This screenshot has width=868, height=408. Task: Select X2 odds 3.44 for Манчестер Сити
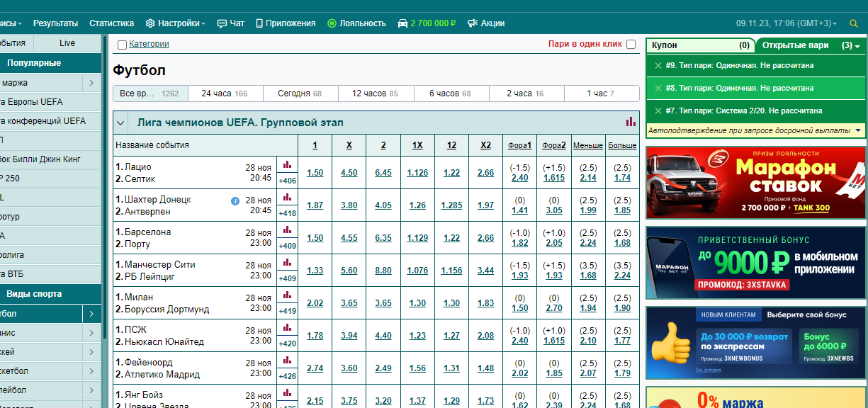[485, 271]
